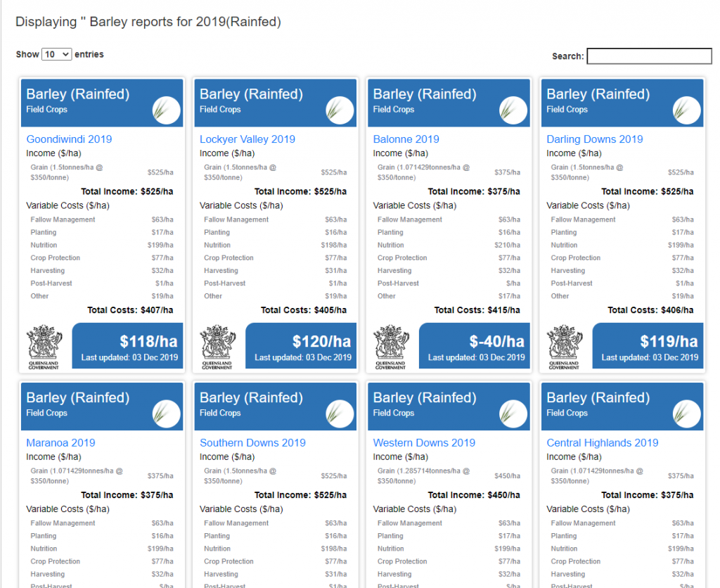Image resolution: width=720 pixels, height=588 pixels.
Task: Open the Balonne 2019 report link
Action: click(406, 139)
